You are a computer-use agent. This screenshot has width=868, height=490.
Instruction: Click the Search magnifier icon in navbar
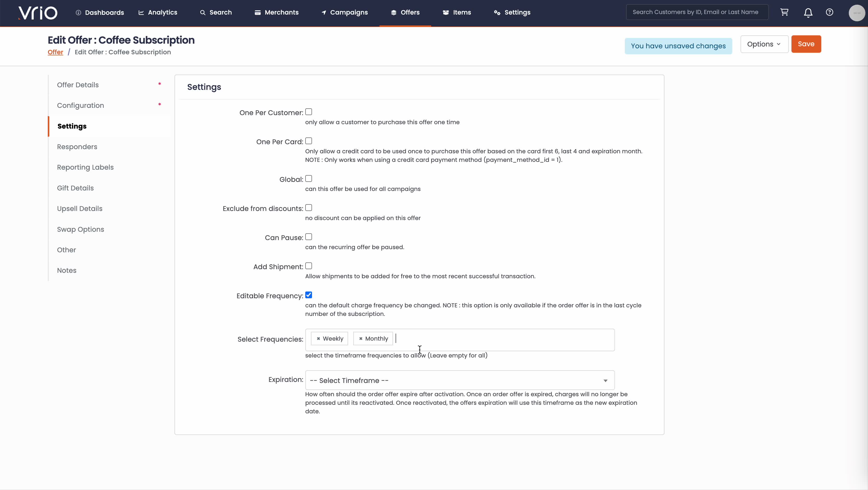point(202,12)
